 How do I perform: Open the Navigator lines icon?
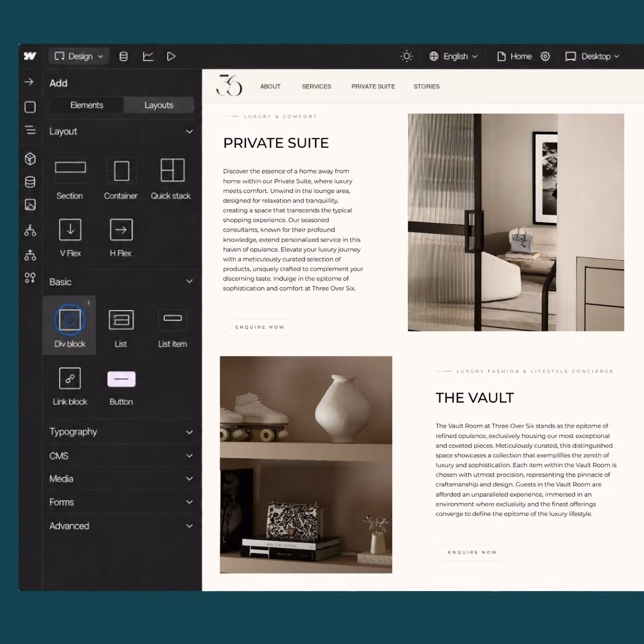tap(30, 130)
